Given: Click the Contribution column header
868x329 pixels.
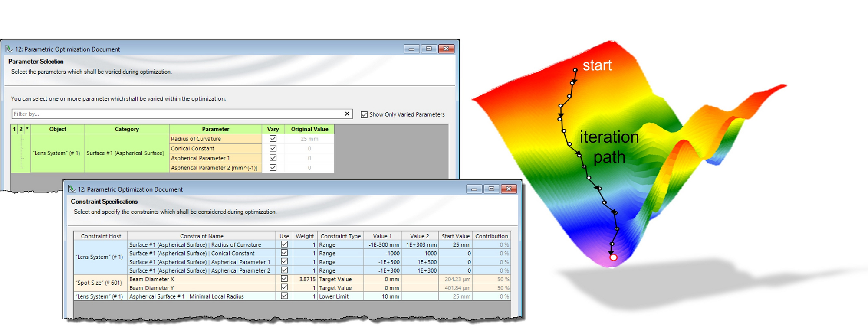Looking at the screenshot, I should click(491, 236).
